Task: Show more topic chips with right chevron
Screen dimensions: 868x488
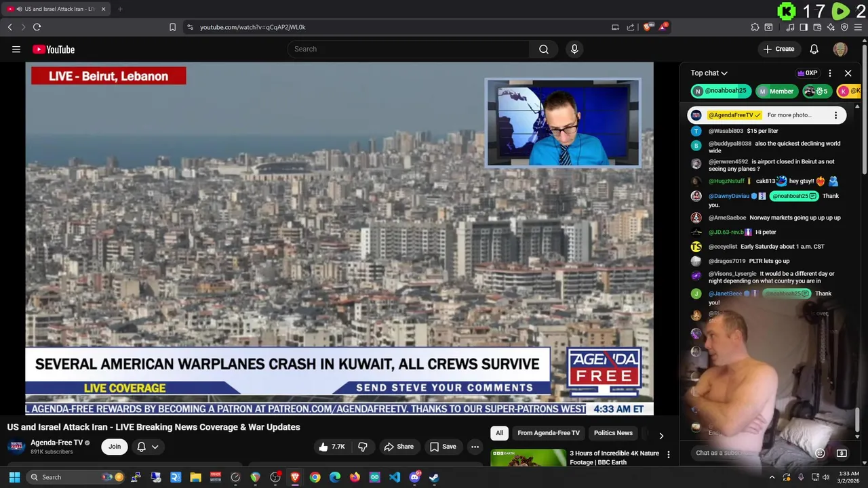Action: point(661,435)
